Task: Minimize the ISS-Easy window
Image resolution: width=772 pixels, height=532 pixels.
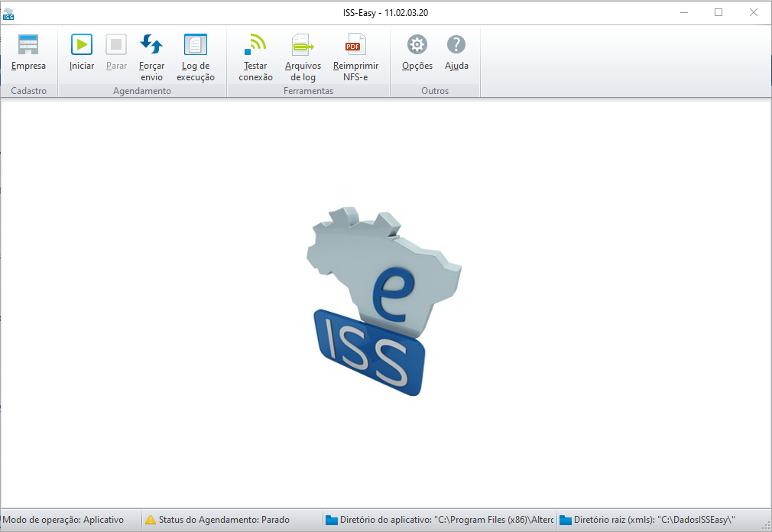Action: 684,12
